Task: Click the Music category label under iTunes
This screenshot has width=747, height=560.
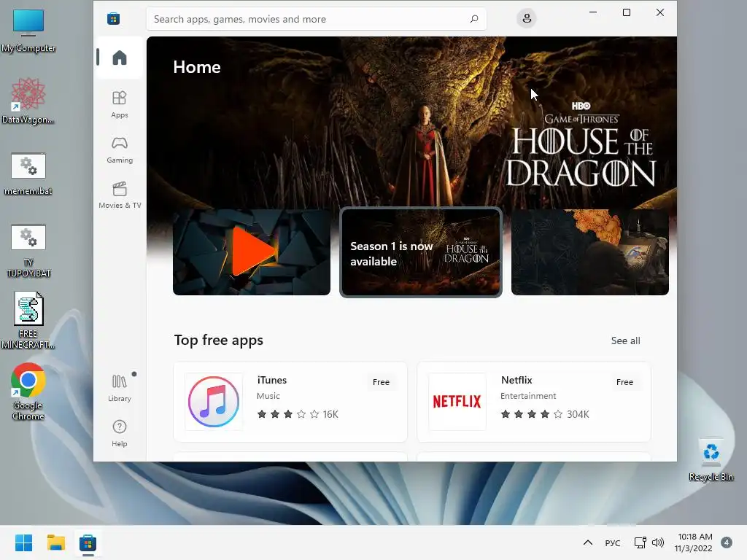Action: point(268,396)
